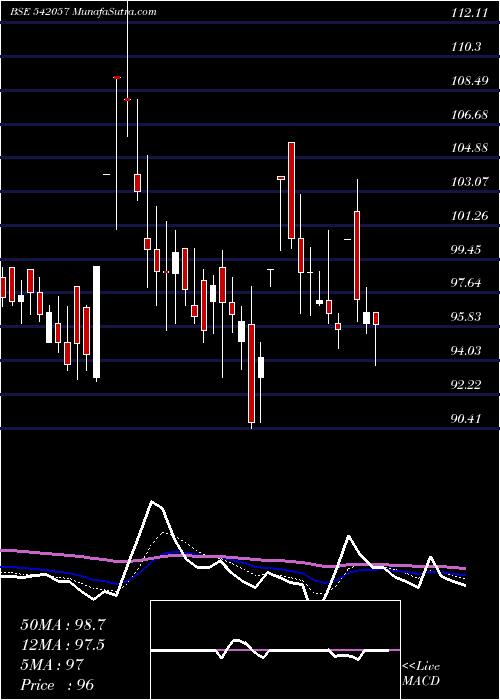Click the long red candle bottoming near 90.41

(251, 373)
